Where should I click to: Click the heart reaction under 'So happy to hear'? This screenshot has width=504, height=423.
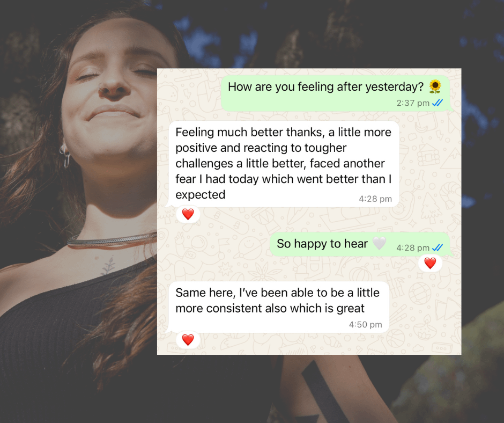click(430, 263)
